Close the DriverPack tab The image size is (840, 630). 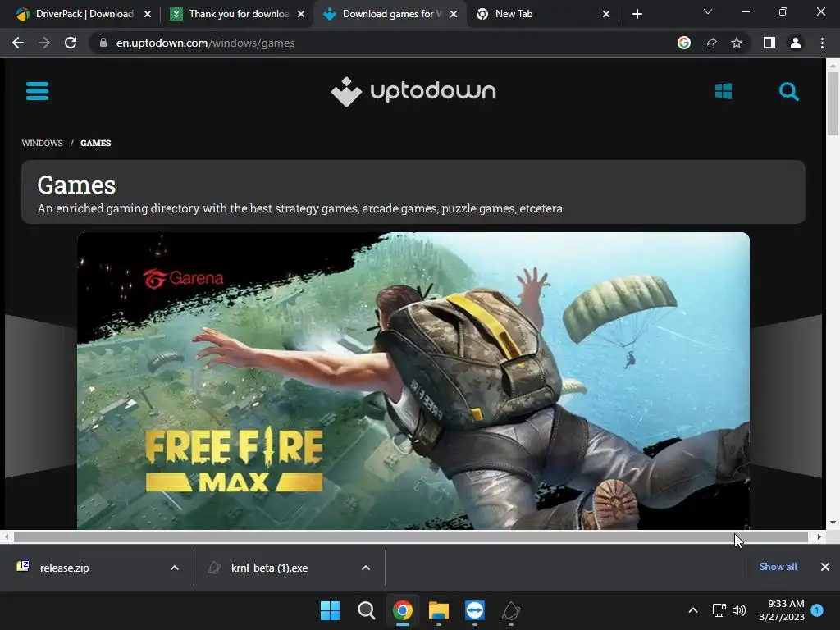tap(148, 14)
